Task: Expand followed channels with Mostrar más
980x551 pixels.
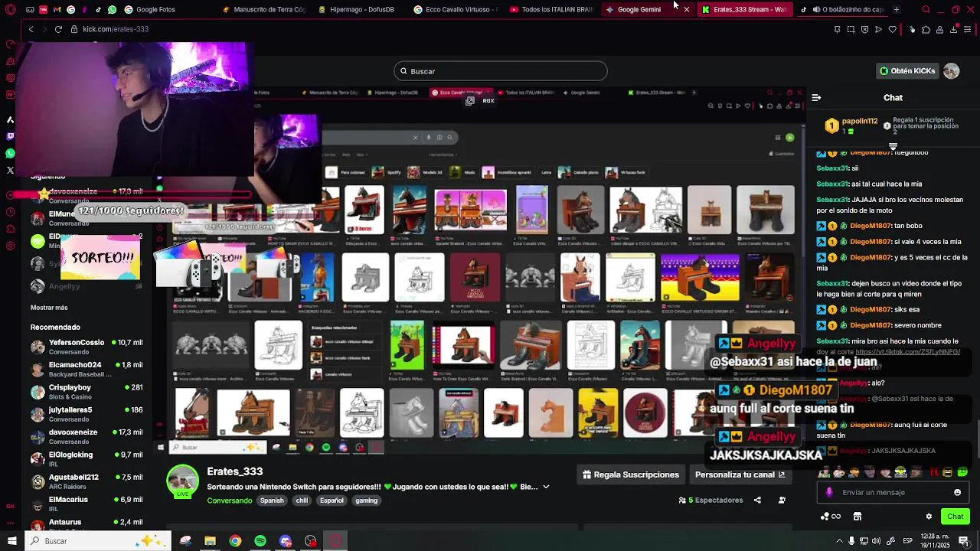Action: 49,308
